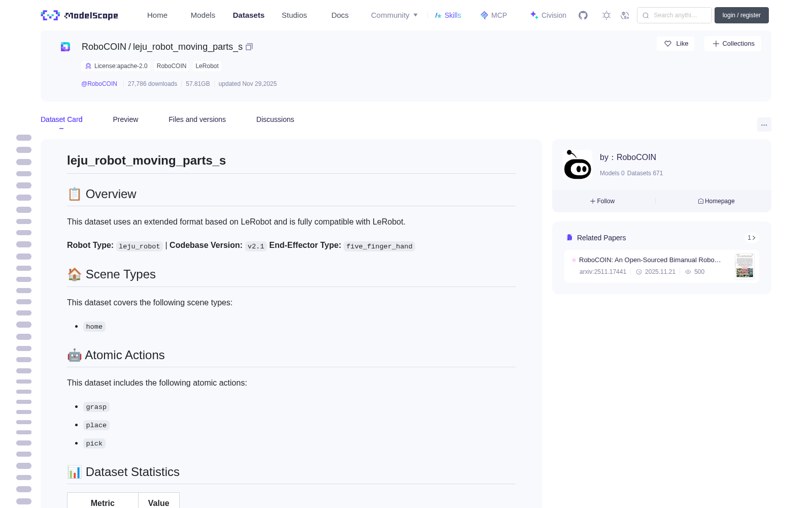Expand Related Papers with the 1 > chevron
Screen dimensions: 812x508
click(752, 238)
